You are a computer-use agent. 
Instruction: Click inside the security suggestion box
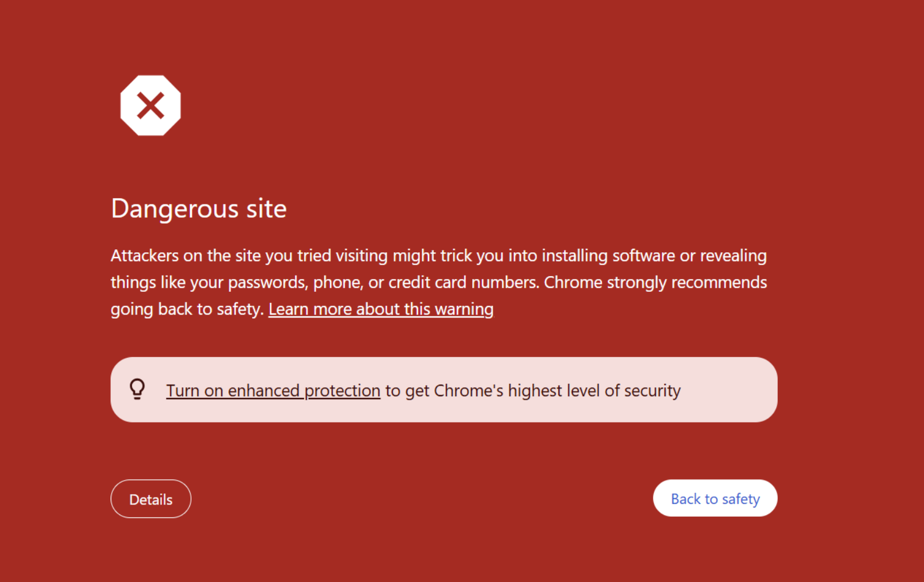(x=524, y=389)
